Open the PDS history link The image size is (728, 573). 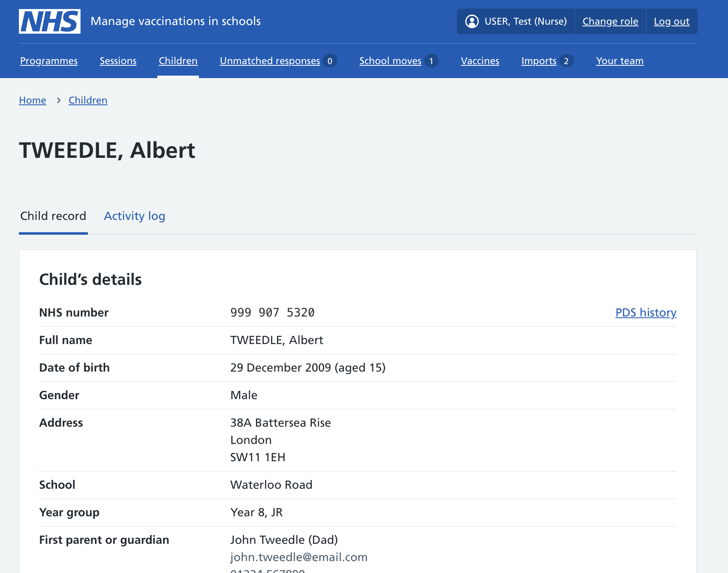[645, 313]
